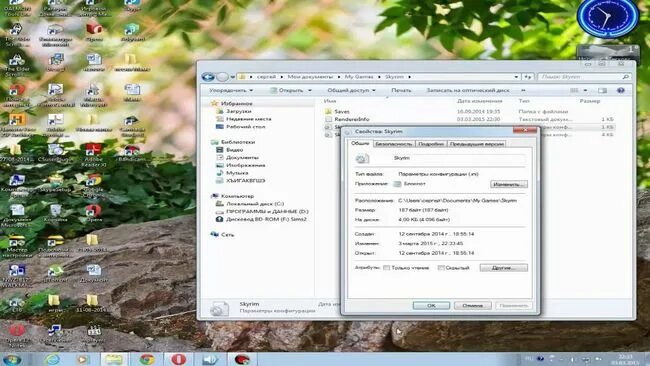Click the clock gadget on the desktop
The image size is (650, 366).
(608, 18)
